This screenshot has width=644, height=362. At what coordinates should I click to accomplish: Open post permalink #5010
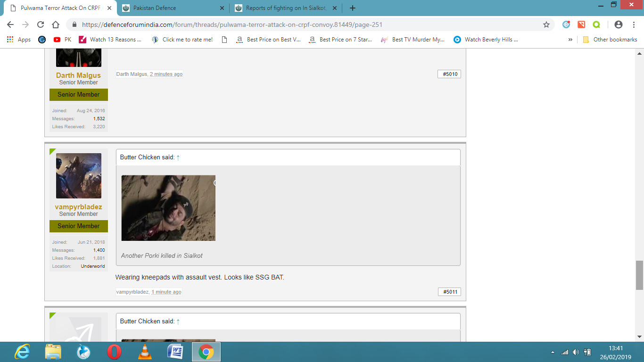(x=450, y=74)
